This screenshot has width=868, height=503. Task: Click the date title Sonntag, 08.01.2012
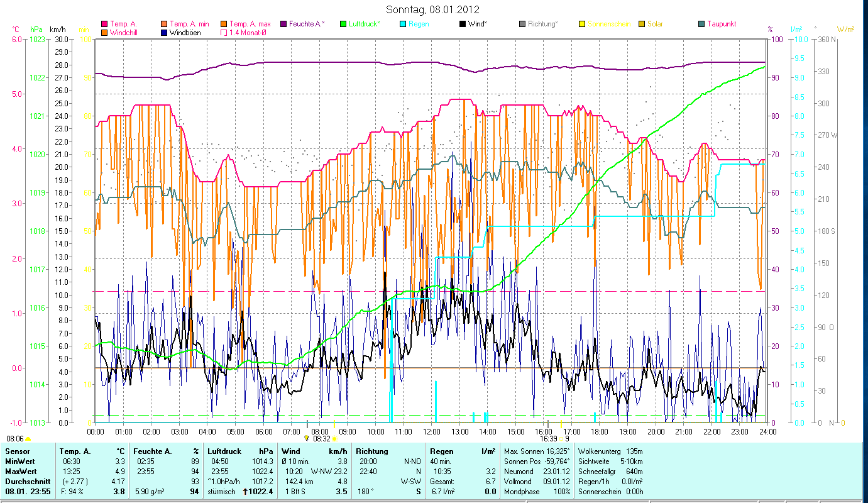click(x=433, y=9)
